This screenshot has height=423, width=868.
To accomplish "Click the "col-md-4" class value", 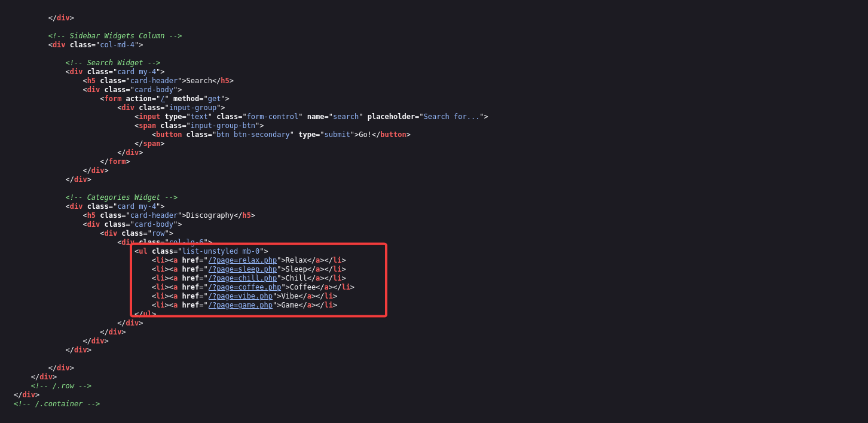I will [x=117, y=45].
